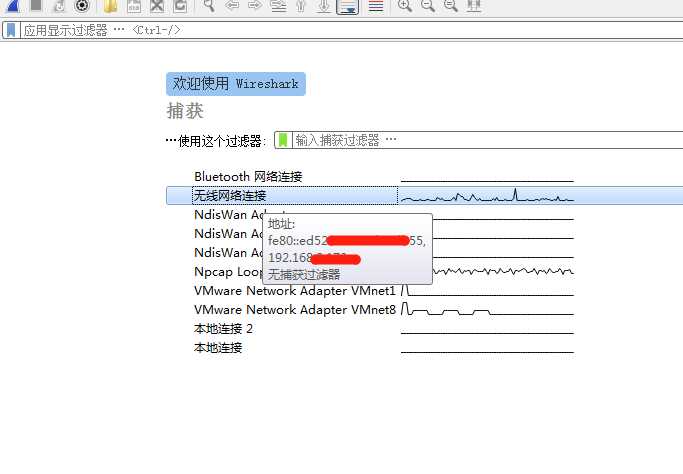Go forward to the next packet
This screenshot has height=474, width=683.
tap(255, 5)
